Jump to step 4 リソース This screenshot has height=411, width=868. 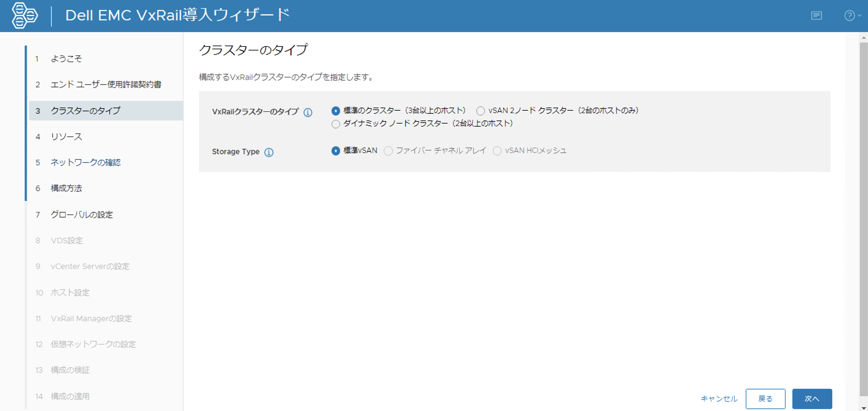tap(66, 137)
